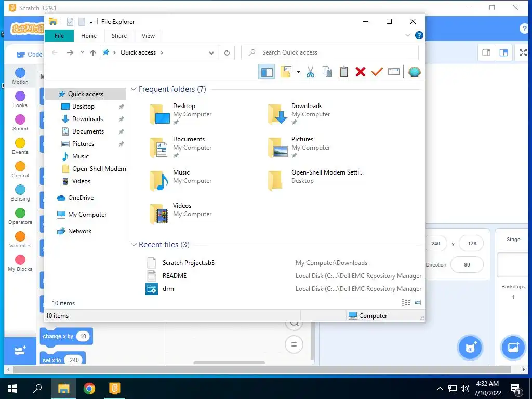Toggle the navigation pane toolbar button

coord(267,72)
